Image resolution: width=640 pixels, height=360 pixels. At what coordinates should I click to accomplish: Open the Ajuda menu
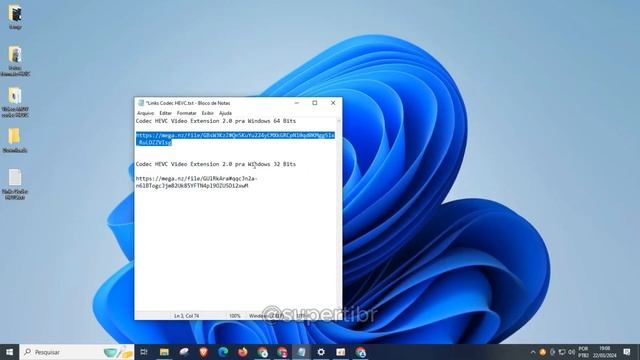pos(225,113)
